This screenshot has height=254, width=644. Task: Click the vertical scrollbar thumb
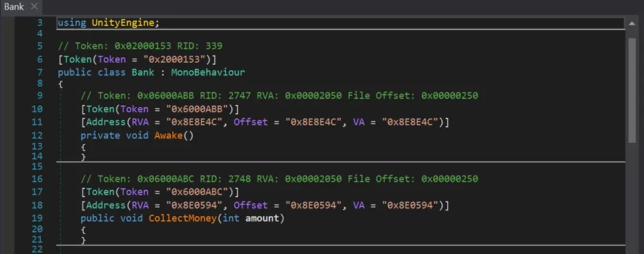(631, 91)
